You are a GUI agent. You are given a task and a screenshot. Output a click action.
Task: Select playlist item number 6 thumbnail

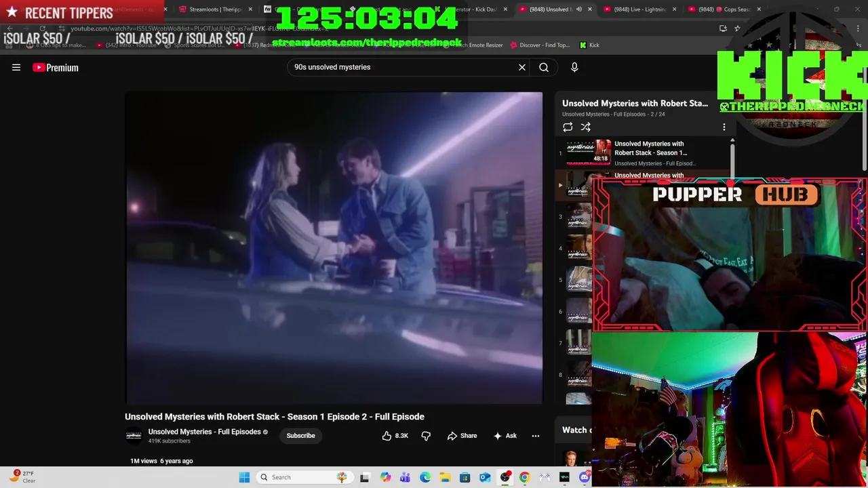click(x=578, y=311)
